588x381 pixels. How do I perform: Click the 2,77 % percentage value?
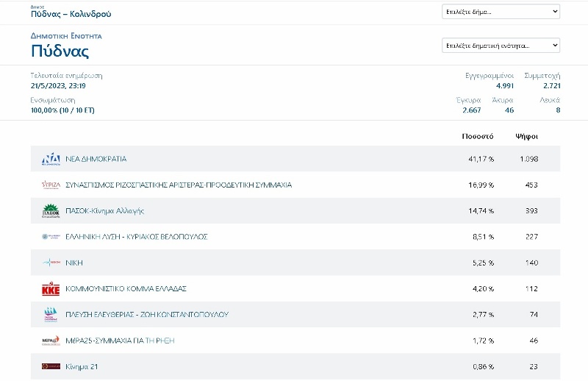[484, 315]
